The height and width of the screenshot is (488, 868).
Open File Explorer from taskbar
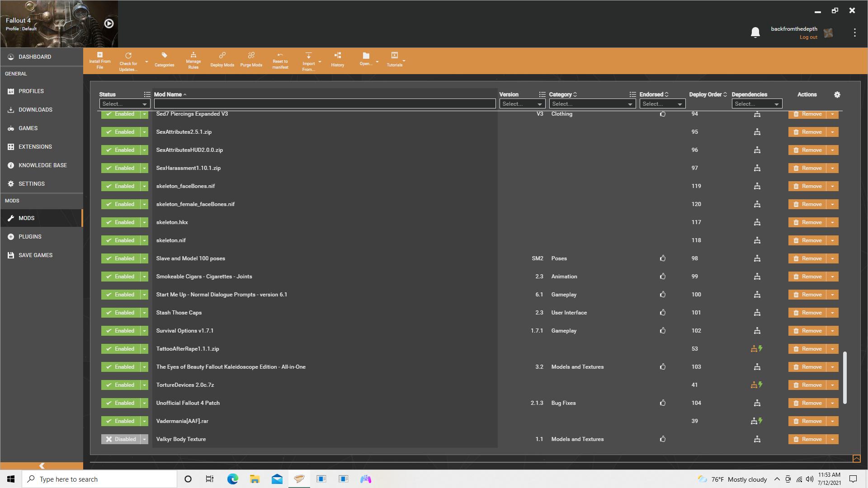point(255,479)
